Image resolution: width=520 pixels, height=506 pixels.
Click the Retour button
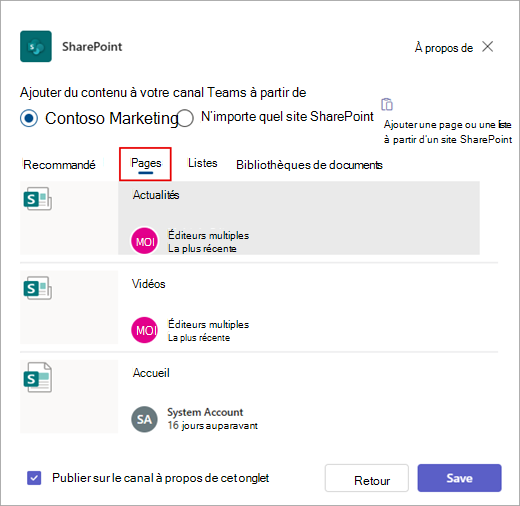pos(367,478)
